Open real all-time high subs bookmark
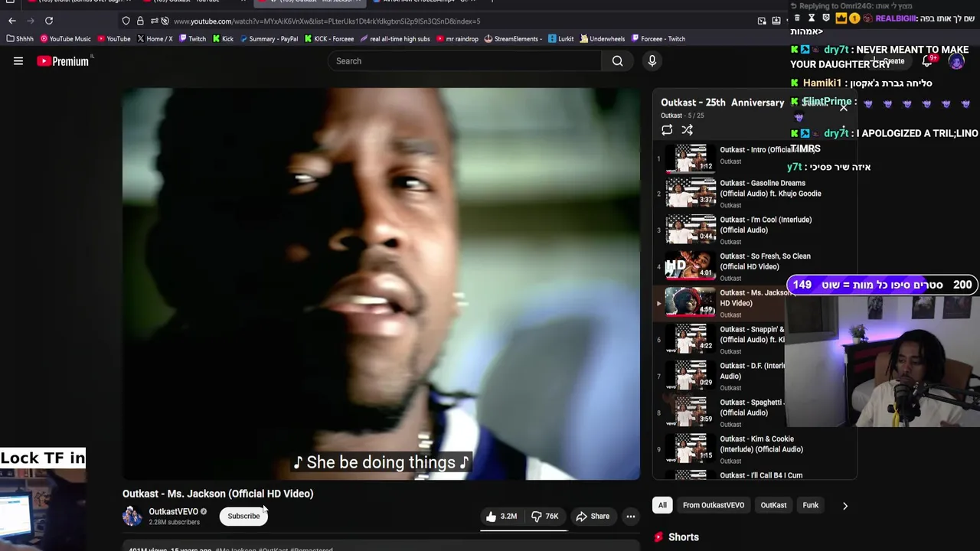Screen dimensions: 980x551 (x=394, y=39)
